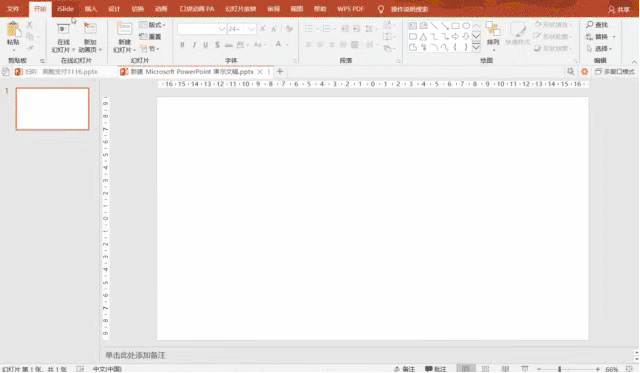The width and height of the screenshot is (640, 373).
Task: Toggle the Notes (备注) pane button
Action: pyautogui.click(x=404, y=369)
